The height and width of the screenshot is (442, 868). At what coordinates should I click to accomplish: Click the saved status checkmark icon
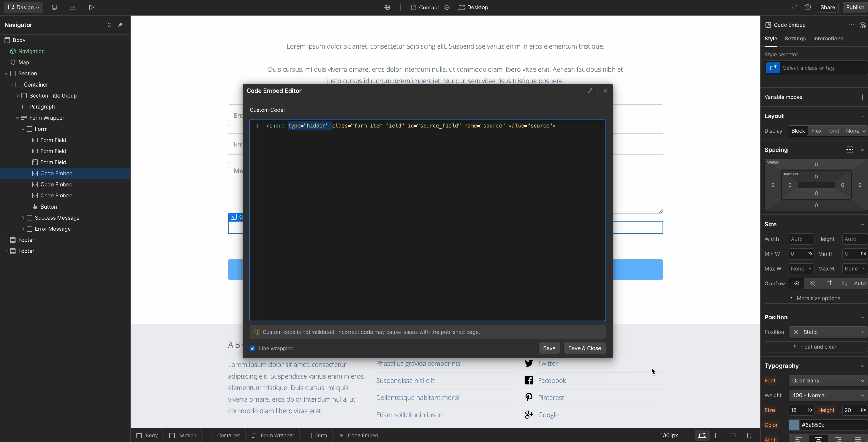pos(794,7)
